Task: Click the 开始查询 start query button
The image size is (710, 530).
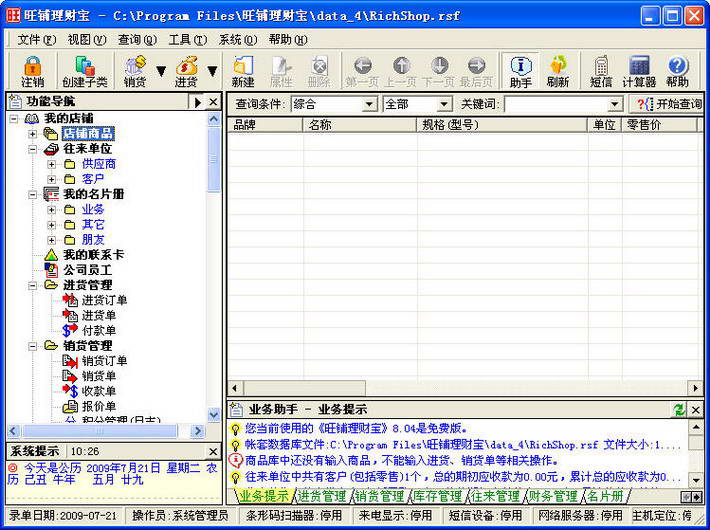Action: coord(667,104)
